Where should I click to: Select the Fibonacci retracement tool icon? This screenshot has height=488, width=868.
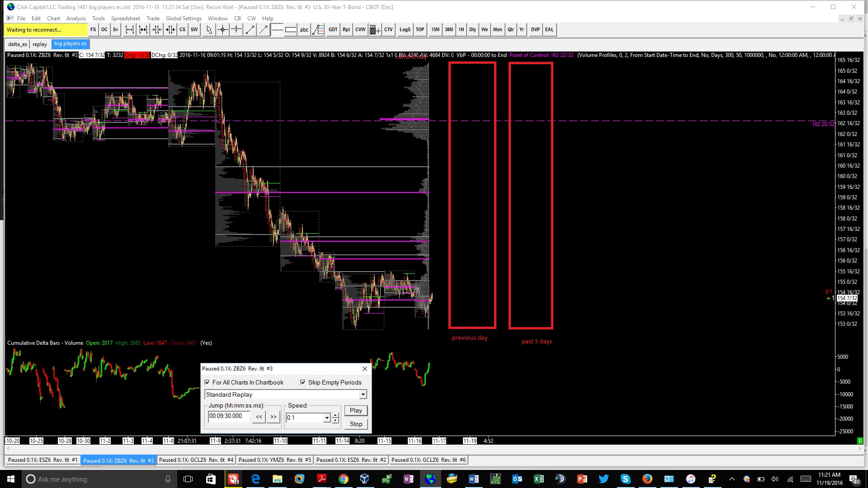[318, 30]
